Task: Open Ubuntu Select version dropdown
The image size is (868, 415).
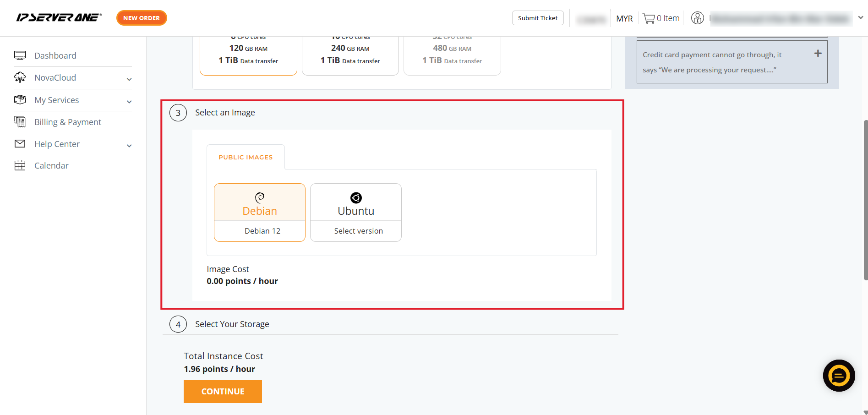Action: 356,231
